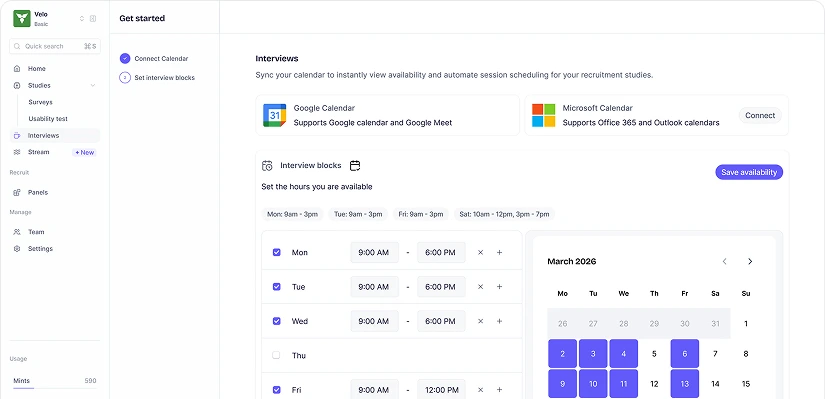The width and height of the screenshot is (825, 399).
Task: Open Usability test under Studies
Action: 48,119
